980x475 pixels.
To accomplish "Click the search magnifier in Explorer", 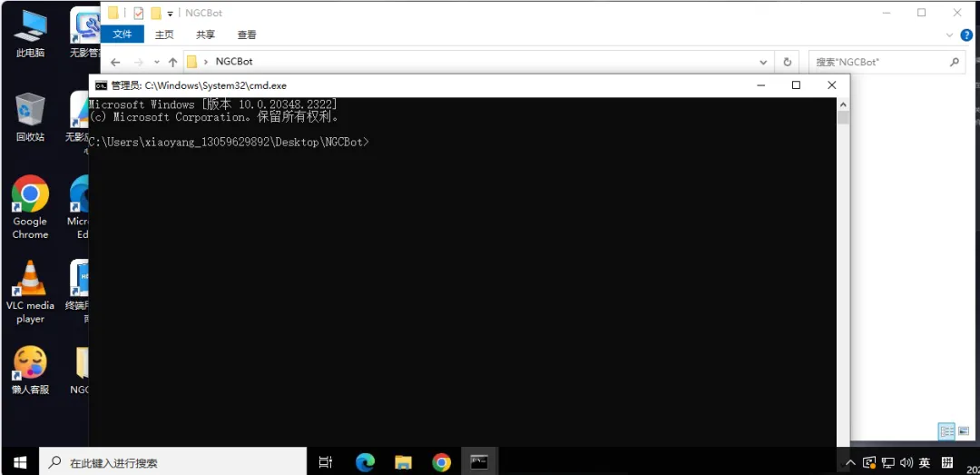I will point(955,62).
